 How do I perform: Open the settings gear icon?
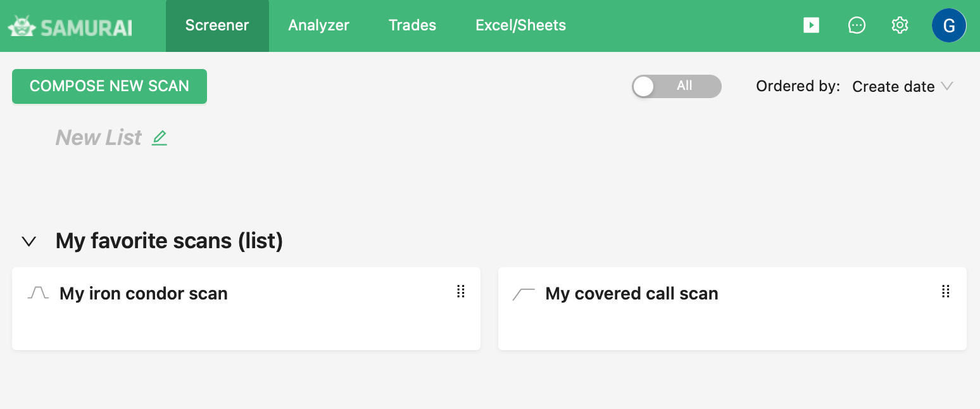pyautogui.click(x=900, y=25)
